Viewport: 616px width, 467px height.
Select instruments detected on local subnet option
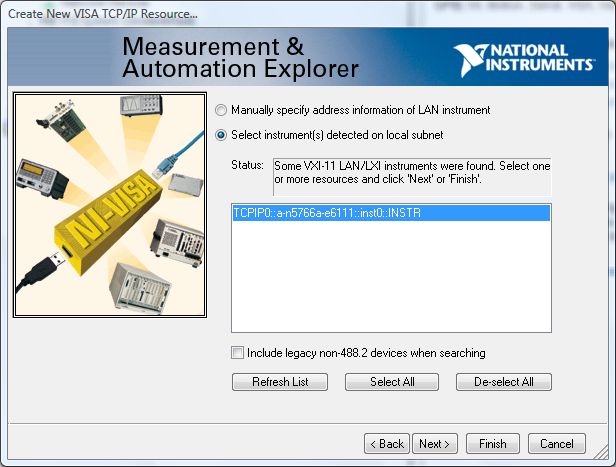click(222, 135)
